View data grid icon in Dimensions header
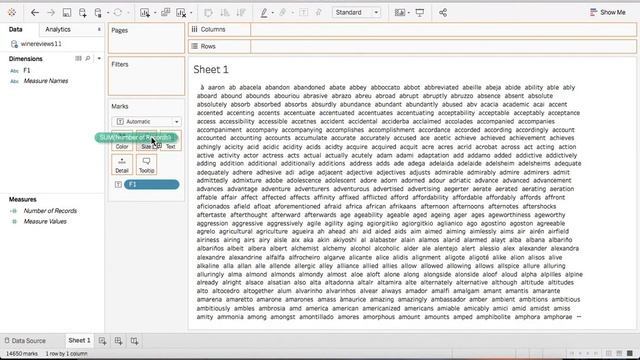This screenshot has height=360, width=640. pyautogui.click(x=78, y=58)
